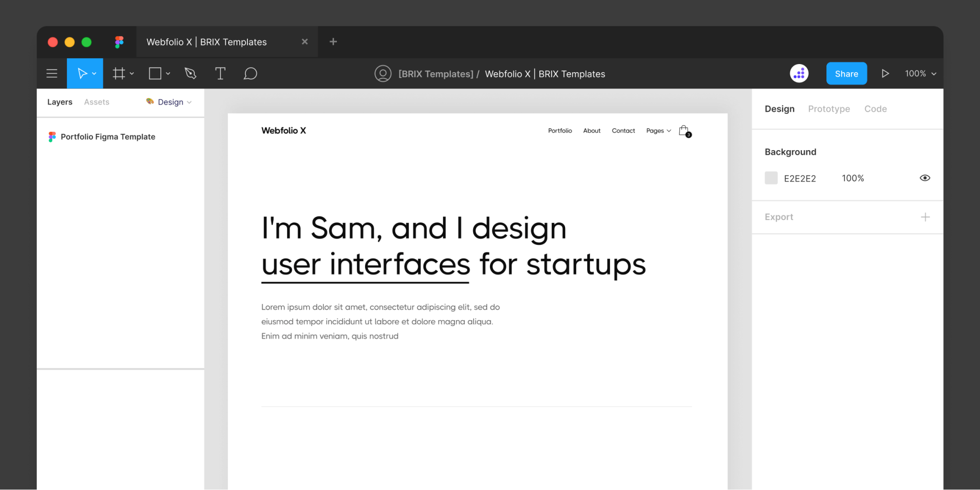Select the Text tool
980x490 pixels.
220,73
